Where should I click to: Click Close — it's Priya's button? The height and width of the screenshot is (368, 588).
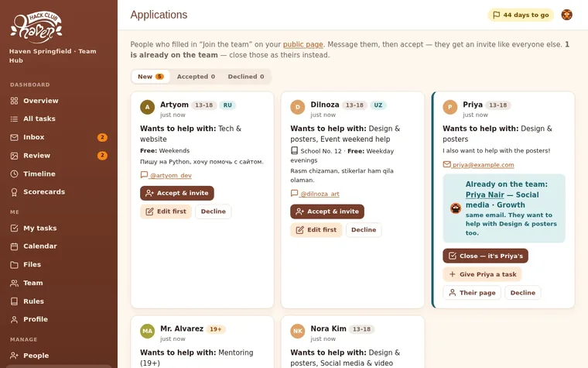click(486, 256)
